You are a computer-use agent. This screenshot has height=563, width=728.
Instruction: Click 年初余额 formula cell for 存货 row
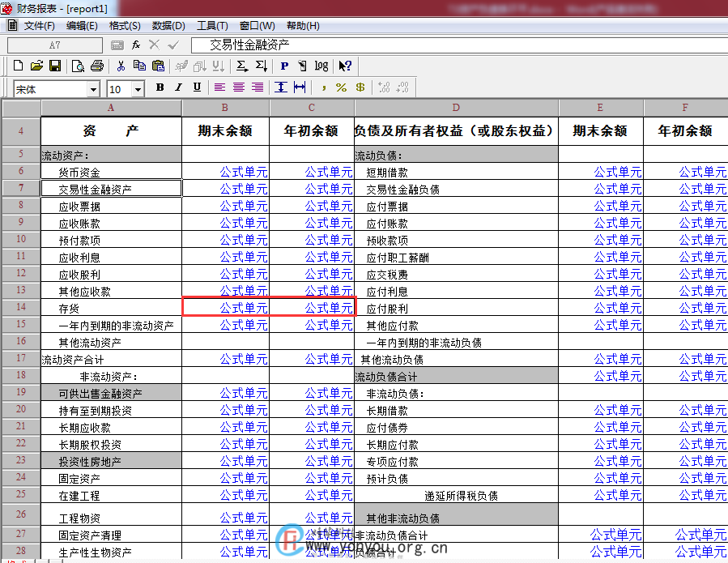[312, 308]
